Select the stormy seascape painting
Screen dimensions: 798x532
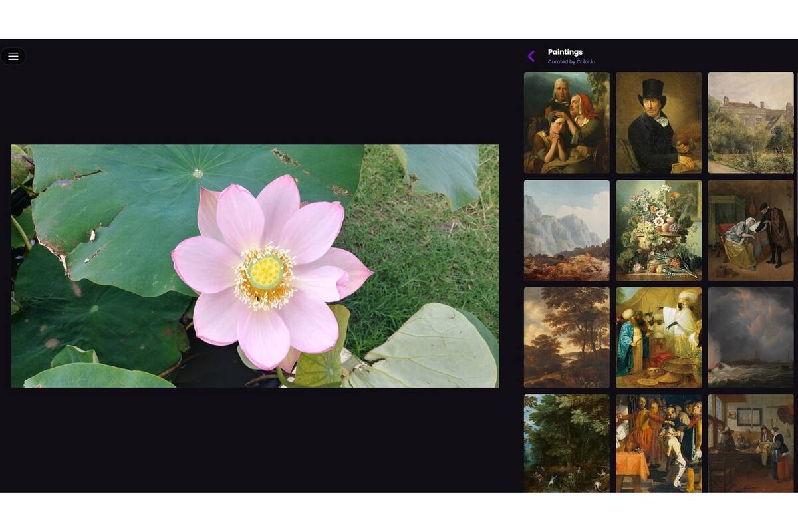pos(751,338)
